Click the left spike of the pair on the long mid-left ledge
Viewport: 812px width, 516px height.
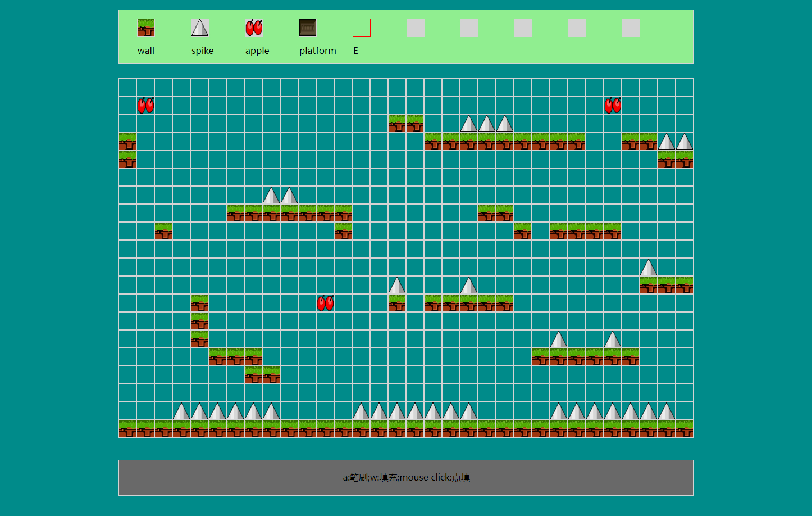coord(271,195)
